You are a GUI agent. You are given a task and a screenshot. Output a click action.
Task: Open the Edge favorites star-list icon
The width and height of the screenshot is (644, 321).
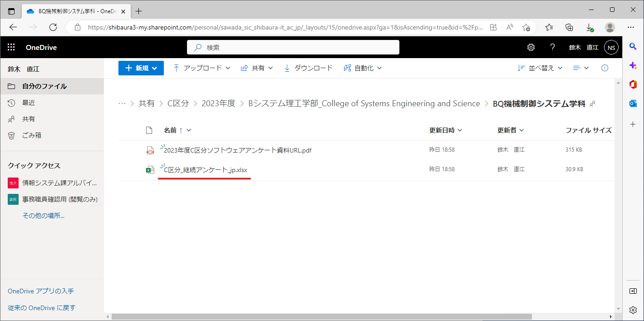pos(549,27)
